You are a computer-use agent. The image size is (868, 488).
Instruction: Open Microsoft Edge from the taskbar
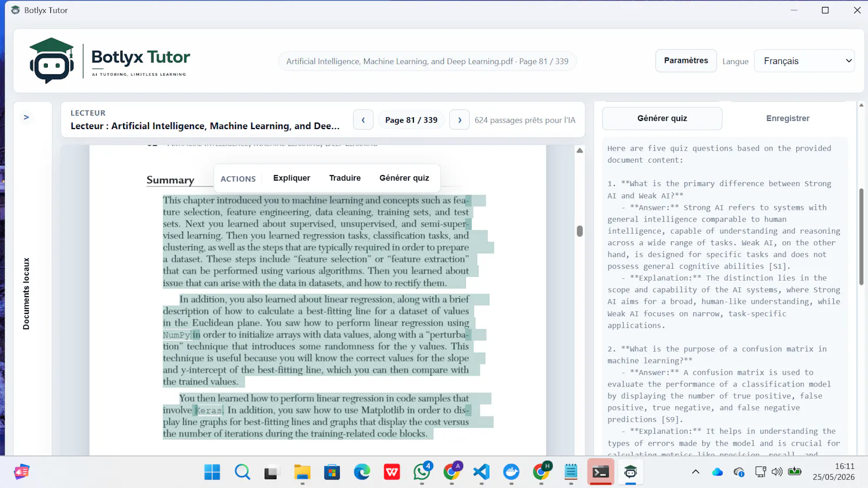362,472
